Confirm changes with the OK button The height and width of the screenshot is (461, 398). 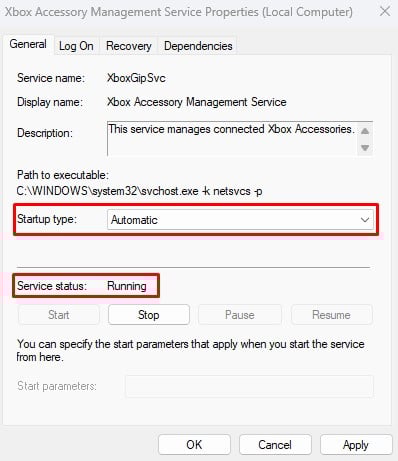point(194,445)
